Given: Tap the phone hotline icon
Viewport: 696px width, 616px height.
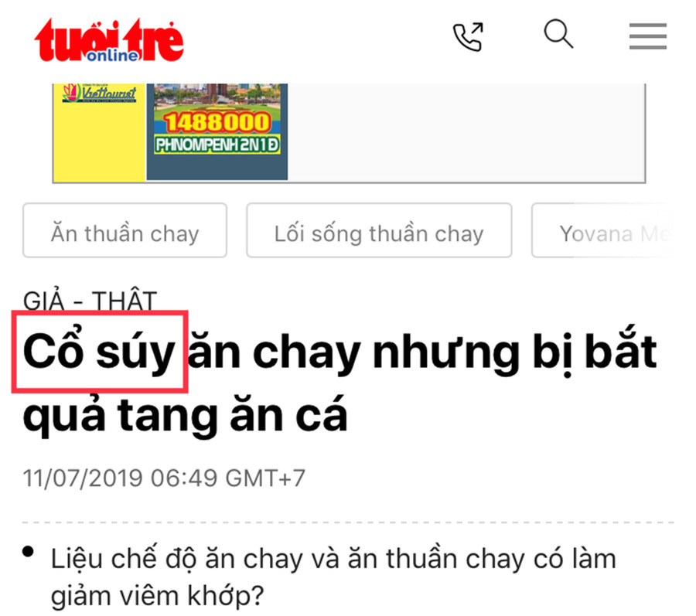Looking at the screenshot, I should click(x=468, y=36).
